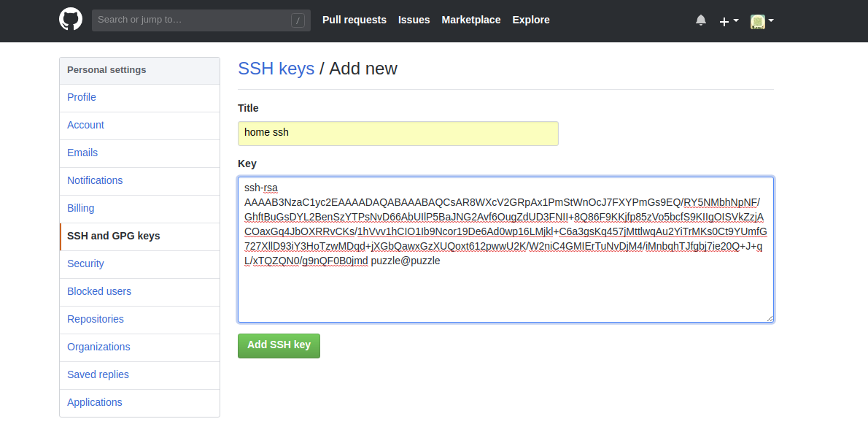The height and width of the screenshot is (427, 868).
Task: Follow the SSH keys breadcrumb link
Action: coord(276,69)
